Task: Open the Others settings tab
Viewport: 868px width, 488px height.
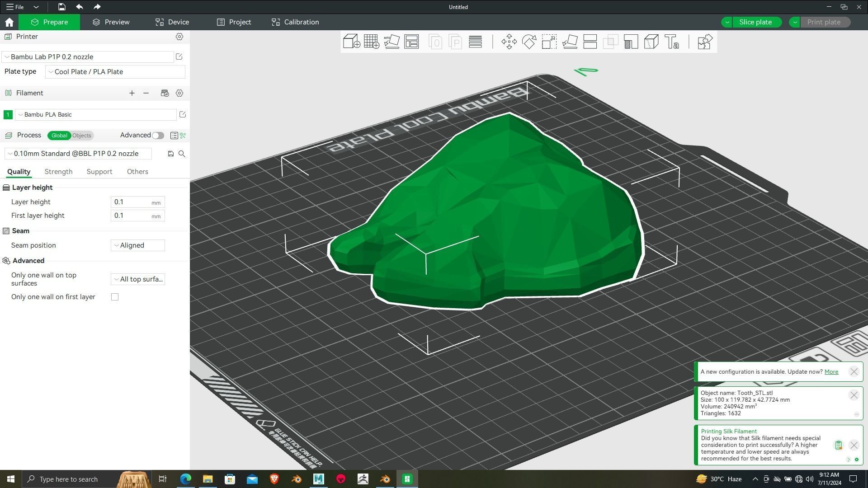Action: 137,172
